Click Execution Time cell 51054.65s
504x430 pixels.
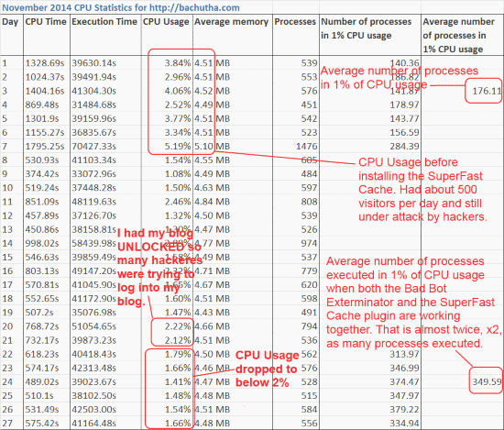[x=93, y=326]
